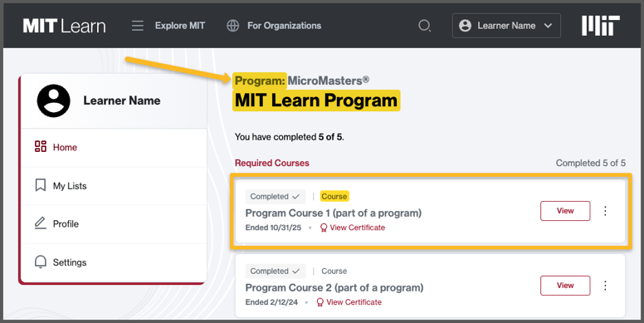
Task: Open more options for Program Course 1
Action: (605, 211)
